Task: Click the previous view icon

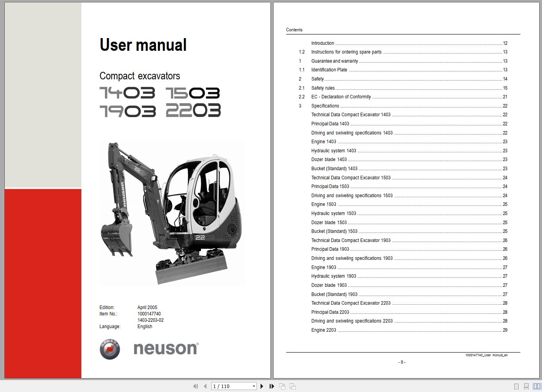Action: 282,386
